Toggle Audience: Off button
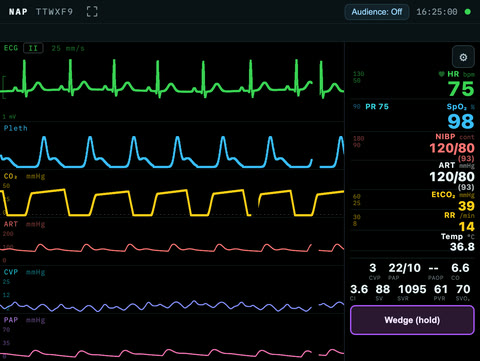This screenshot has height=361, width=480. point(377,12)
